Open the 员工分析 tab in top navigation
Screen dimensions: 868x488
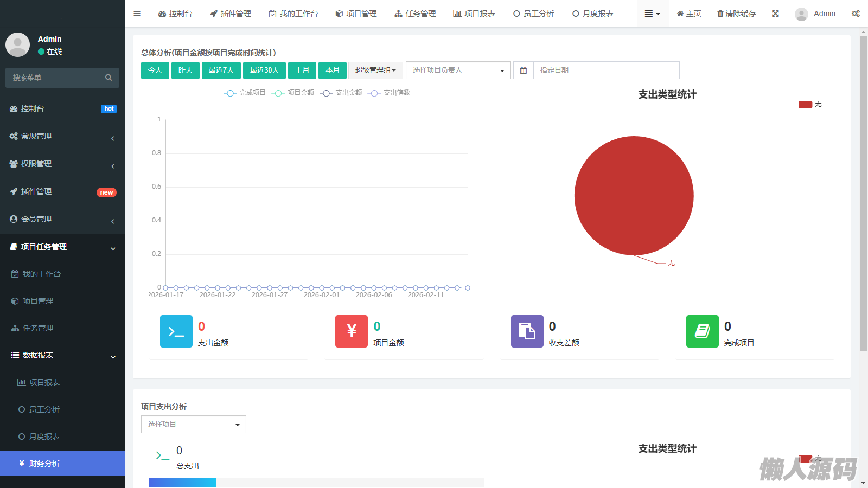(x=533, y=14)
